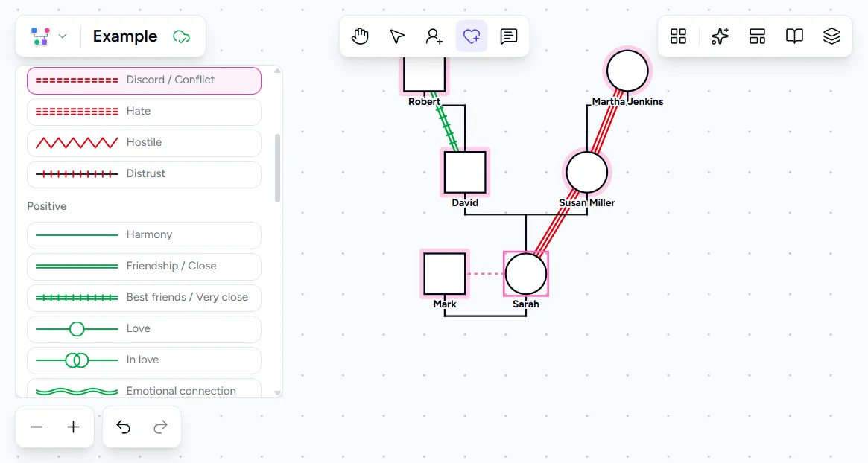Select the In love relationship type
The image size is (868, 463).
point(144,361)
